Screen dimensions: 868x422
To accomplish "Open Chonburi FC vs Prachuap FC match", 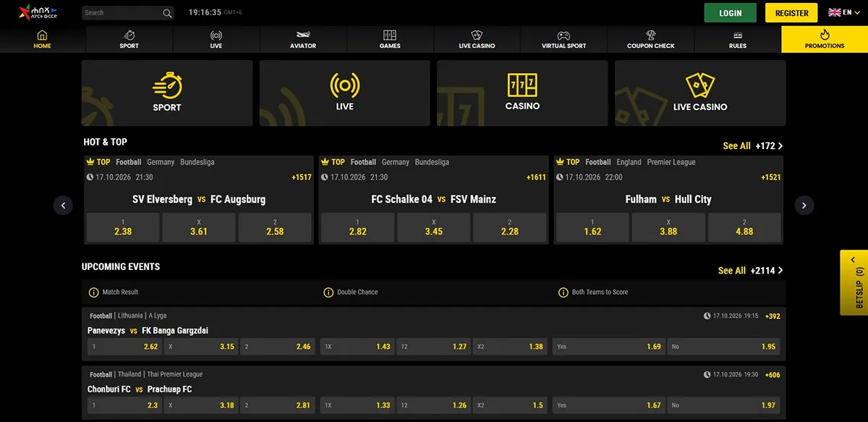I will pos(140,389).
